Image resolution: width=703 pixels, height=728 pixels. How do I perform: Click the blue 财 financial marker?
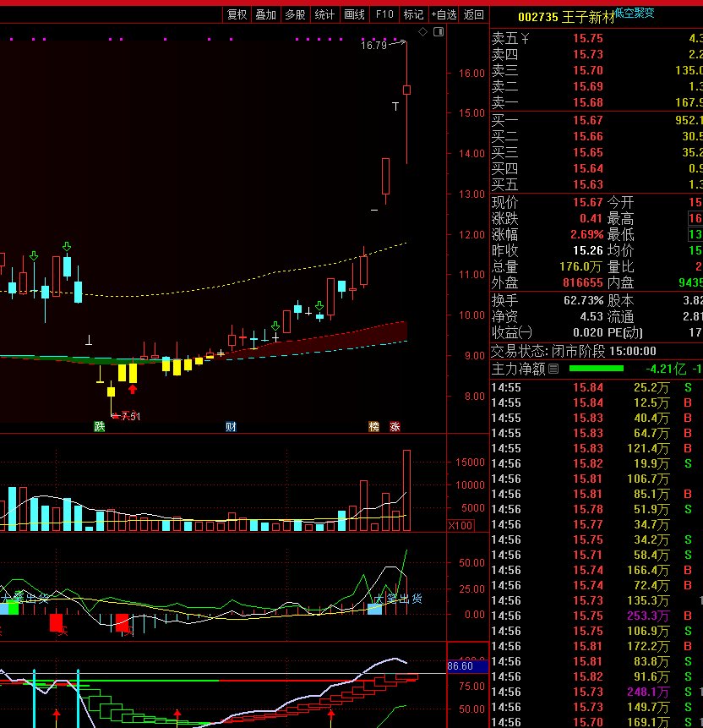point(230,427)
